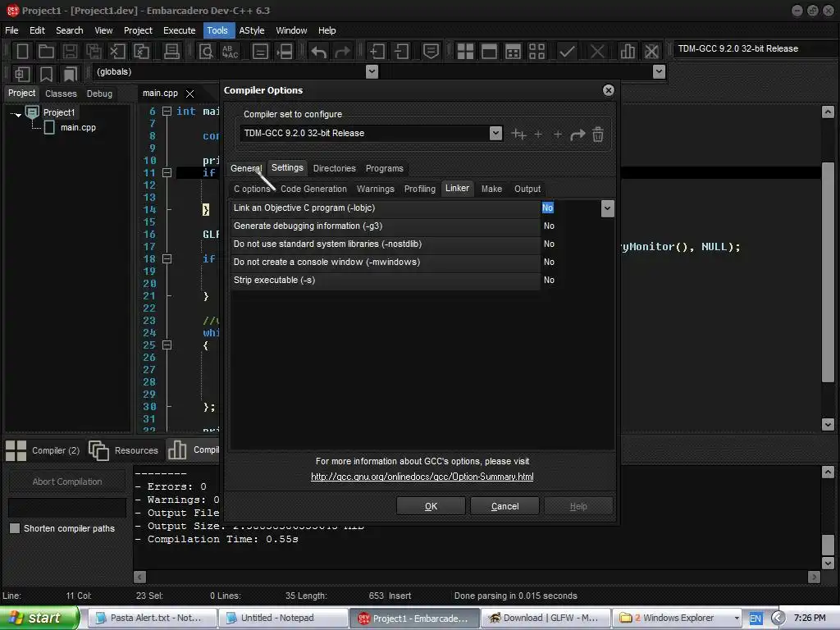Click the Save All toolbar icon
Viewport: 840px width, 630px height.
[94, 52]
